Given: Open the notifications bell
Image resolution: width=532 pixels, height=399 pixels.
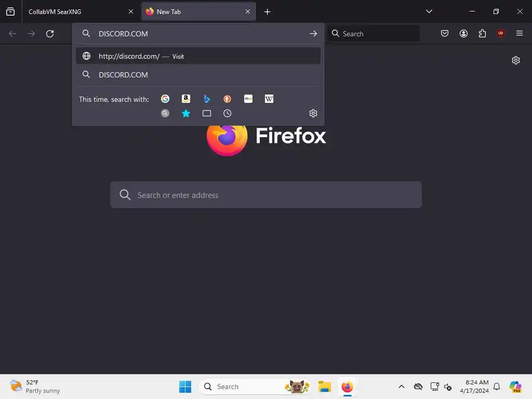Looking at the screenshot, I should (497, 387).
